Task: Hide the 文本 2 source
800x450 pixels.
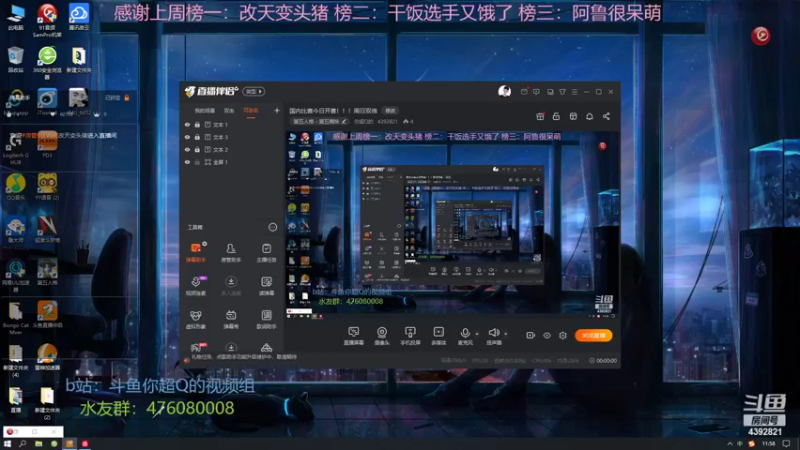Action: 187,149
